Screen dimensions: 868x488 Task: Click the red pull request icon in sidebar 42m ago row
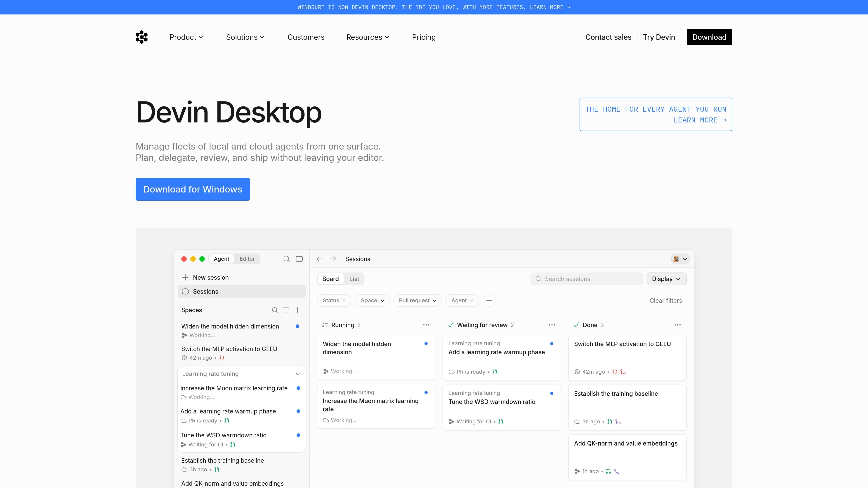(222, 358)
